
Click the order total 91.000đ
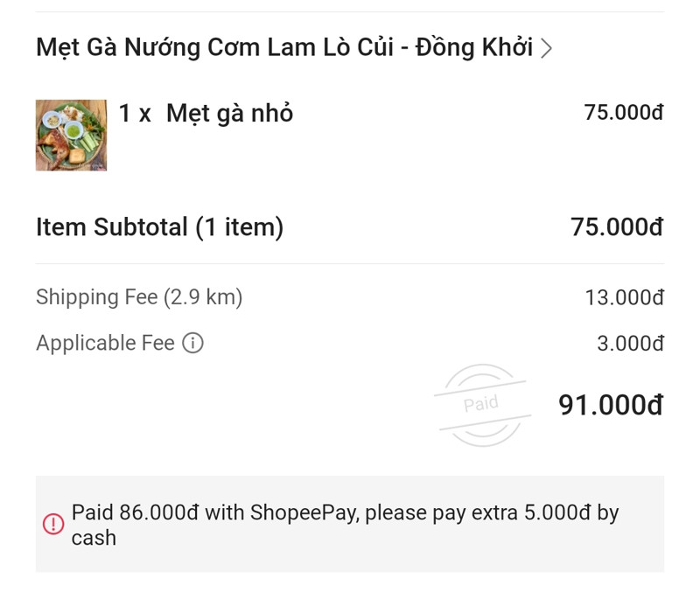610,405
